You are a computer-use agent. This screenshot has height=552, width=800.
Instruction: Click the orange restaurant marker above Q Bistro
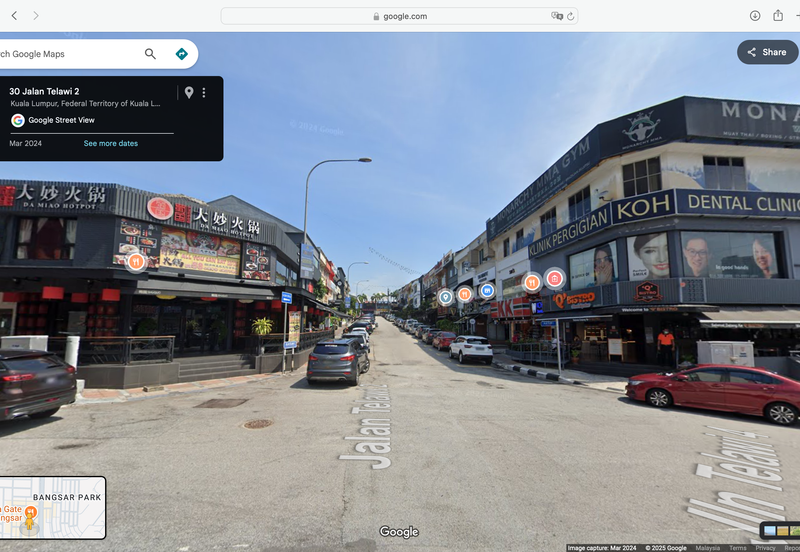click(x=532, y=282)
